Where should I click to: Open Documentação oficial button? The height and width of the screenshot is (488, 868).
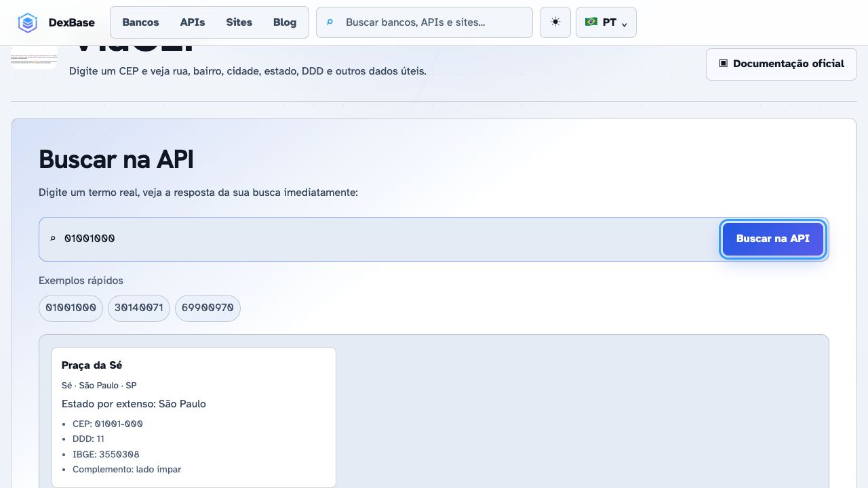pos(781,64)
